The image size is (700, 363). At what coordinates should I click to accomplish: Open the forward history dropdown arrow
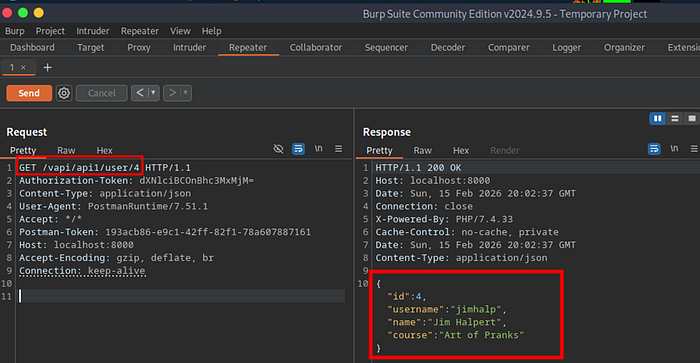coord(185,93)
